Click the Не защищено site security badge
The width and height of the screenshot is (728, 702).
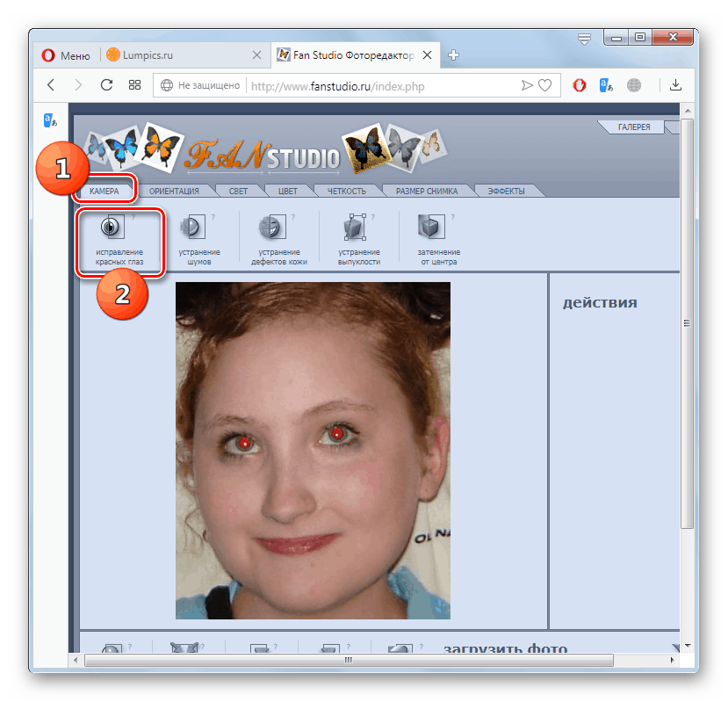pos(200,85)
